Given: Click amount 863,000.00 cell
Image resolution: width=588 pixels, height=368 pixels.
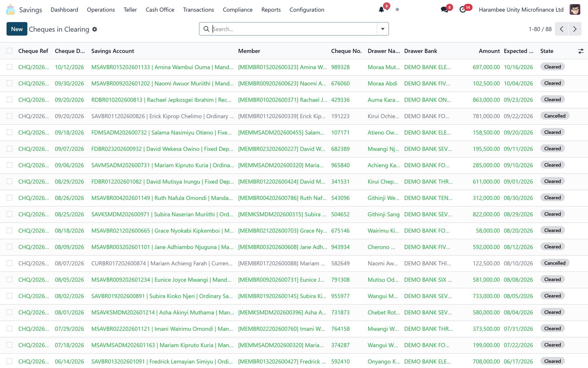Looking at the screenshot, I should click(x=486, y=100).
